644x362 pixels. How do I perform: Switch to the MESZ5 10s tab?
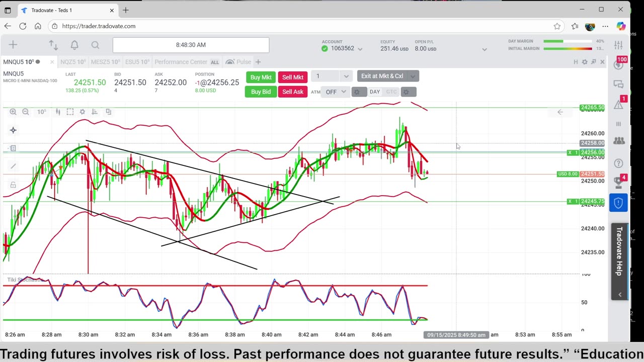(105, 62)
